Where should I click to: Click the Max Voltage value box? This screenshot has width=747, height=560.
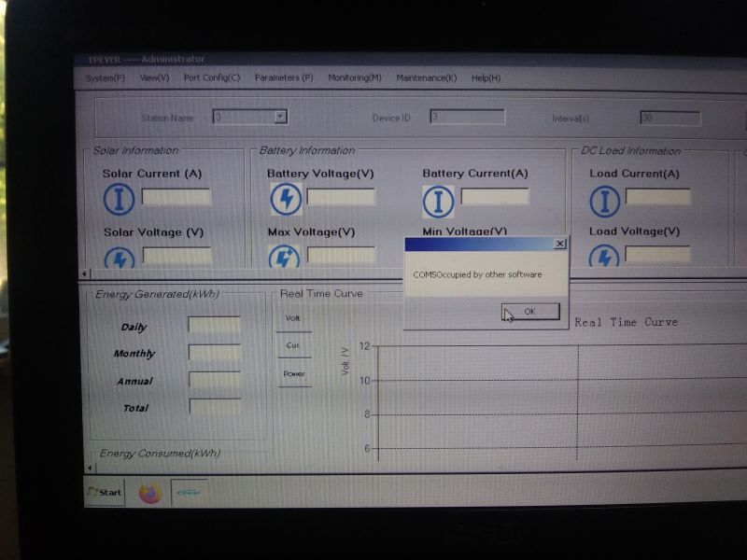[341, 255]
